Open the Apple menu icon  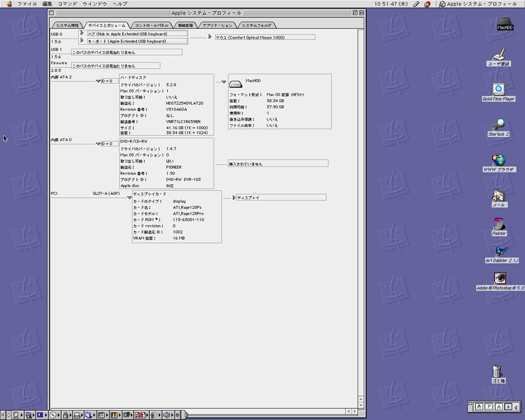point(9,4)
